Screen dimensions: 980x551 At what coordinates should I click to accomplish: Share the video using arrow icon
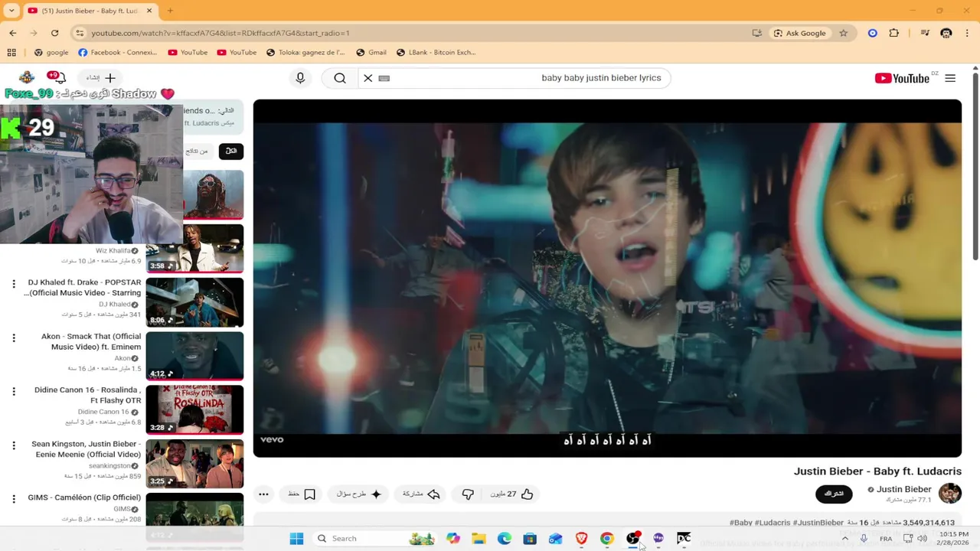(421, 494)
